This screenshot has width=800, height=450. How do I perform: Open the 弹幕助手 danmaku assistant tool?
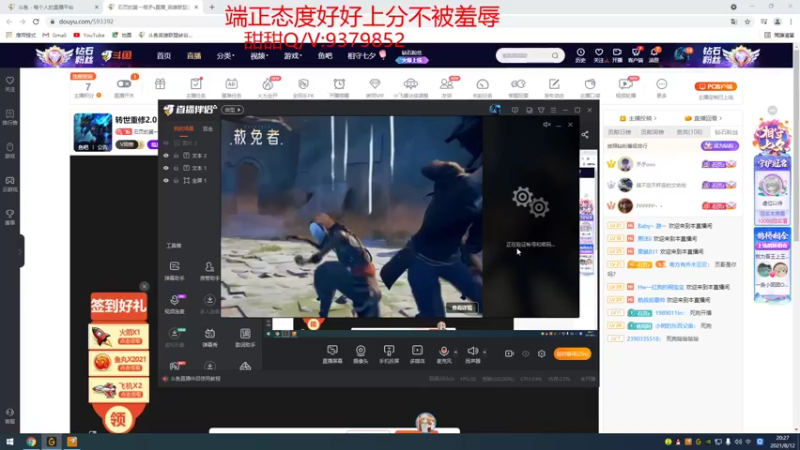(174, 271)
